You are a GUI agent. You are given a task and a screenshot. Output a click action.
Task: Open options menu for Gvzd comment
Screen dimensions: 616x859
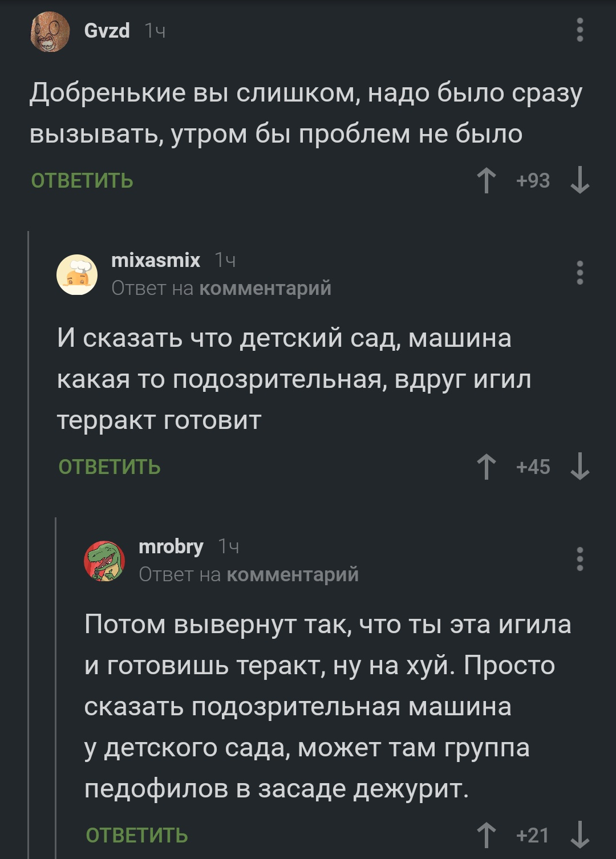coord(579,30)
